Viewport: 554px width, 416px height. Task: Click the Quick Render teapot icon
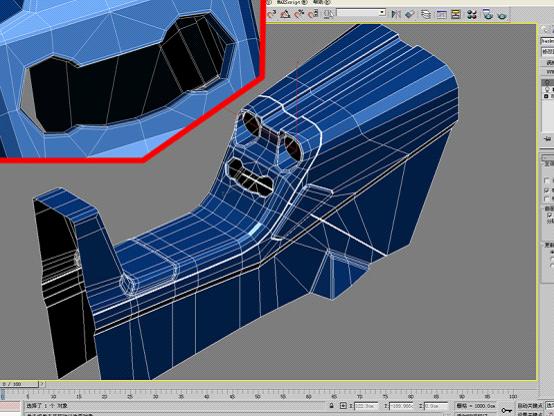(502, 15)
